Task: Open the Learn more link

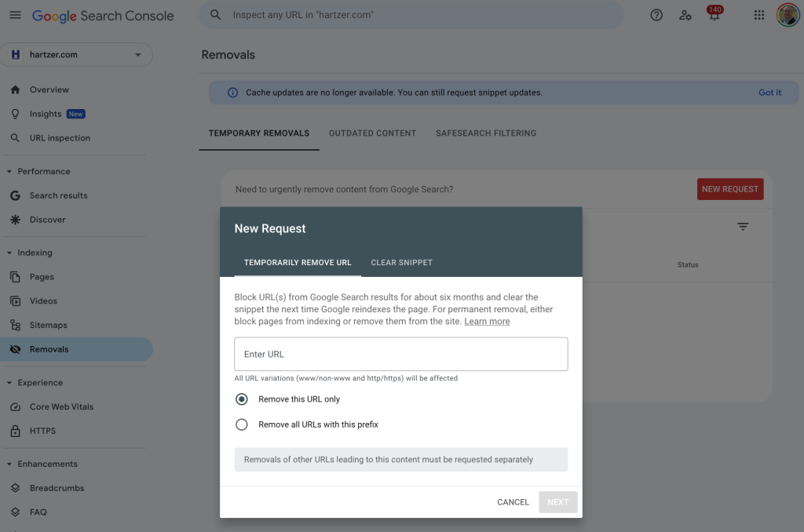Action: point(487,322)
